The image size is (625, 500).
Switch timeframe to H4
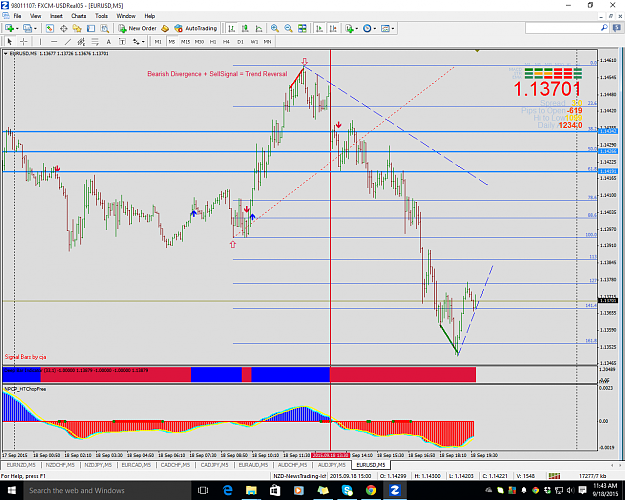[226, 41]
